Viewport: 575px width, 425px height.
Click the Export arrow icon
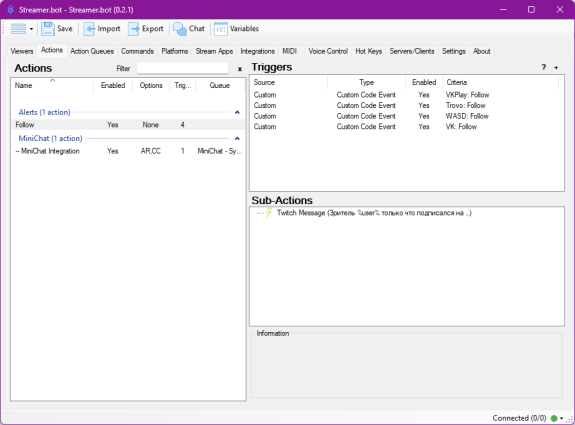[x=134, y=29]
